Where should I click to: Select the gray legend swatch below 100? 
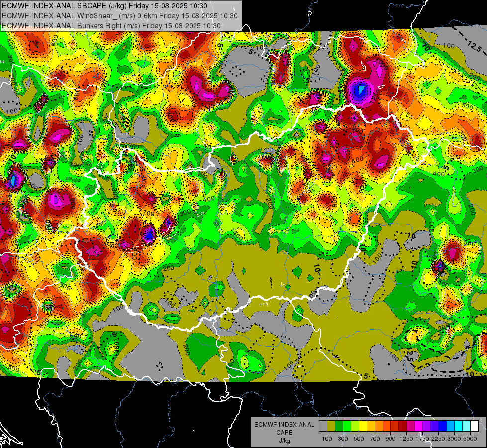tap(323, 426)
